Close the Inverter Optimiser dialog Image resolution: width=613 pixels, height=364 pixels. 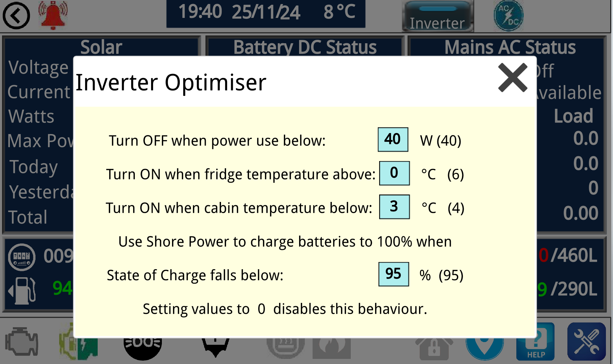tap(512, 78)
